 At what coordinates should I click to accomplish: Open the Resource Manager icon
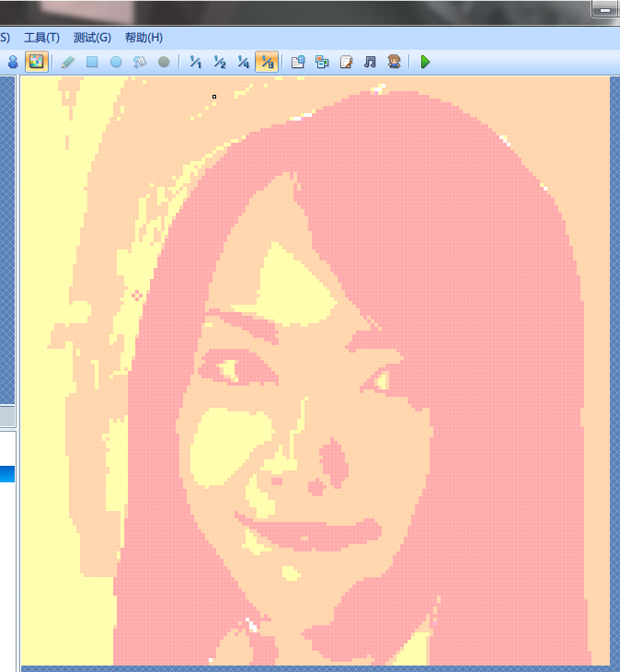(x=322, y=63)
